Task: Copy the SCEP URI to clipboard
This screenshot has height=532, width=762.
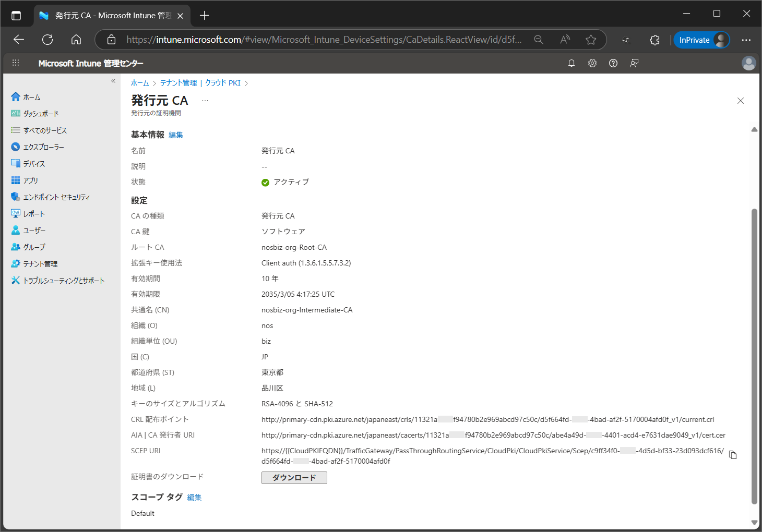Action: click(733, 455)
